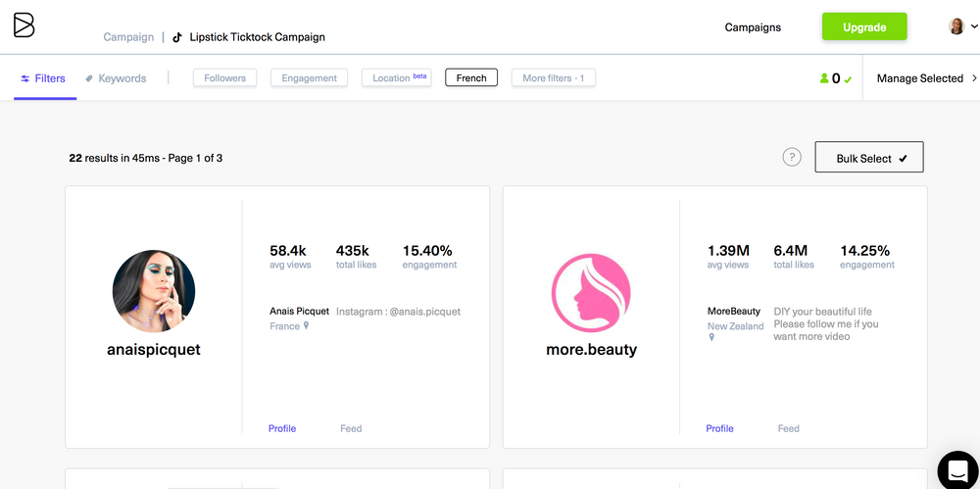Expand More filters option
The height and width of the screenshot is (489, 980).
pyautogui.click(x=554, y=78)
